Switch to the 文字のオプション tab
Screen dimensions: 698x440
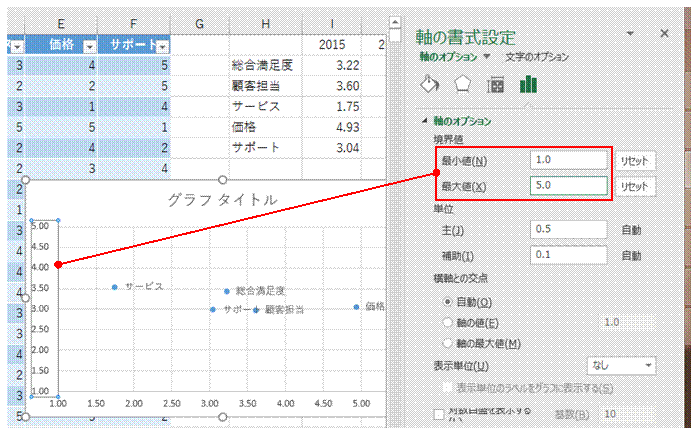point(536,57)
